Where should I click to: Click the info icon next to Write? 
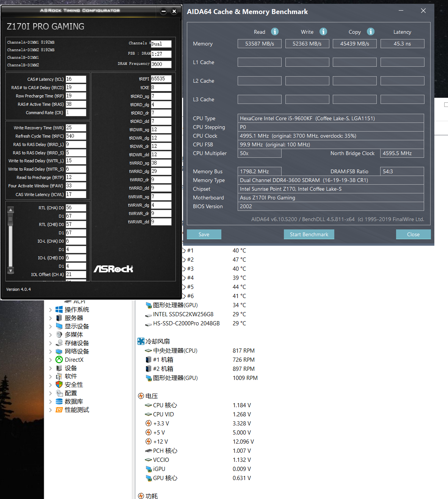pyautogui.click(x=322, y=31)
